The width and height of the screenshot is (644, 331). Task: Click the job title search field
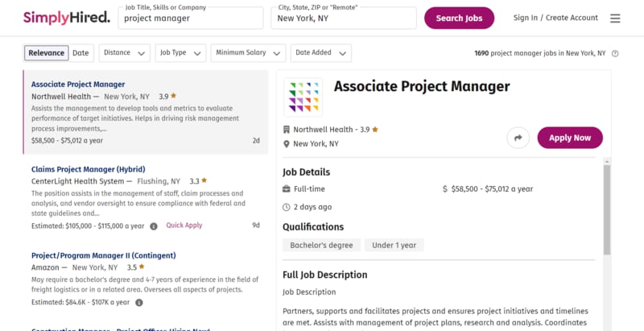point(191,18)
